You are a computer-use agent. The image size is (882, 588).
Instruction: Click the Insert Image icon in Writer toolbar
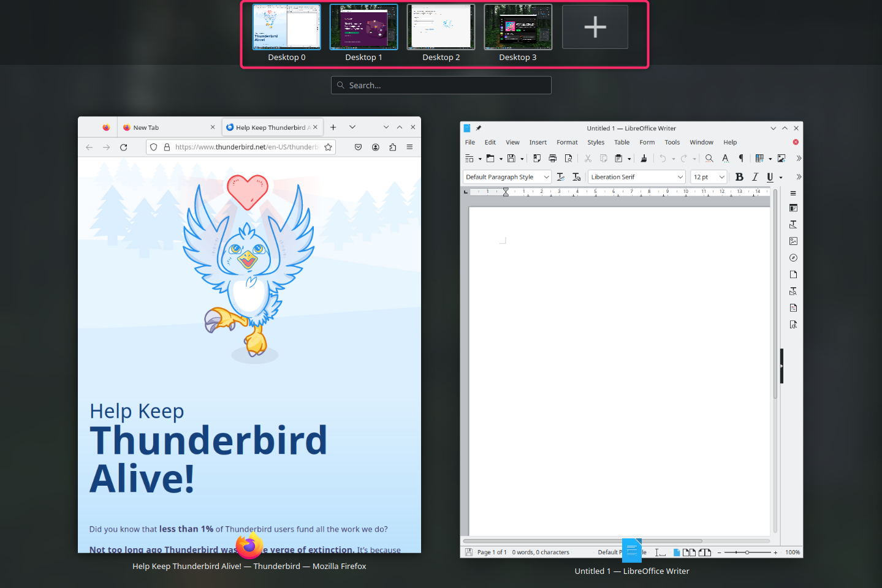click(x=781, y=158)
